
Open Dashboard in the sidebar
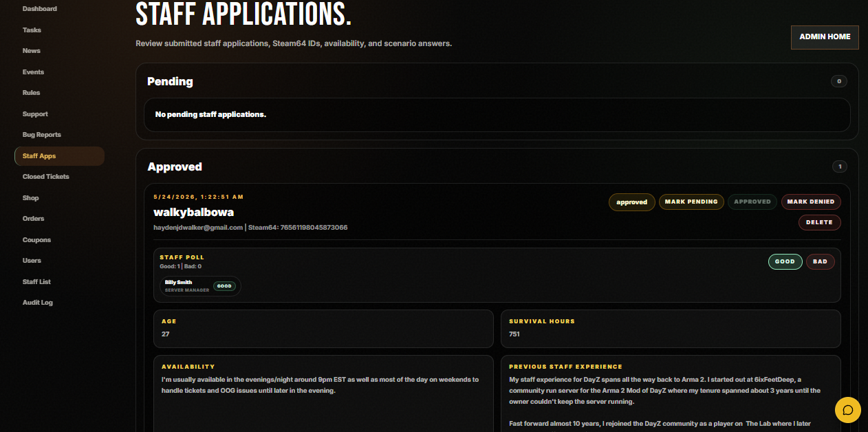coord(40,9)
